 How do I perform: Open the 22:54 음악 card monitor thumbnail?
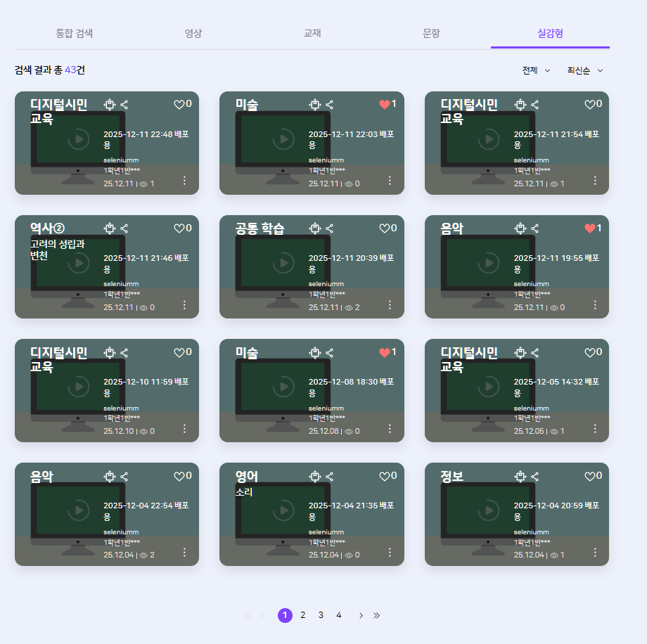click(78, 519)
